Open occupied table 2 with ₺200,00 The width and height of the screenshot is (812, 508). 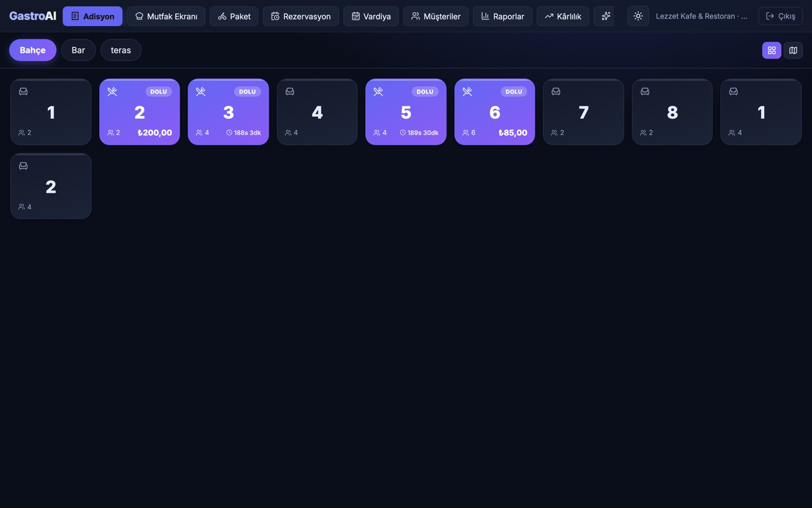click(x=140, y=112)
